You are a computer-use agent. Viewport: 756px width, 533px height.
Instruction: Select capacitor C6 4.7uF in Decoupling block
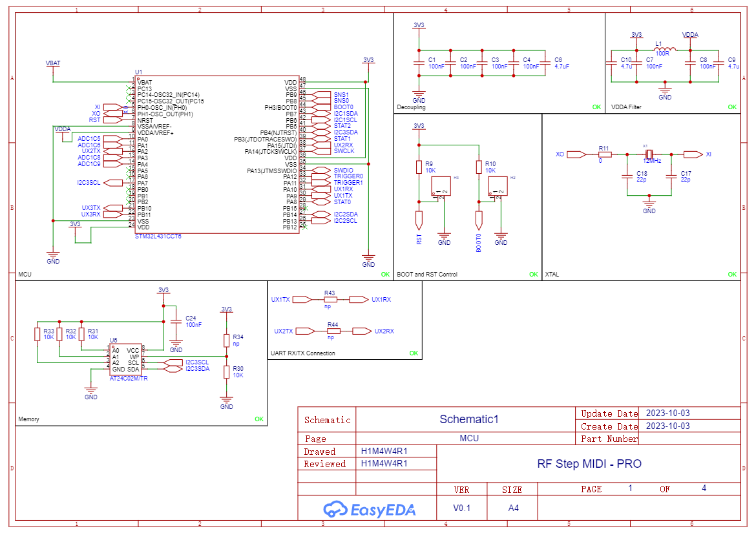click(x=545, y=63)
